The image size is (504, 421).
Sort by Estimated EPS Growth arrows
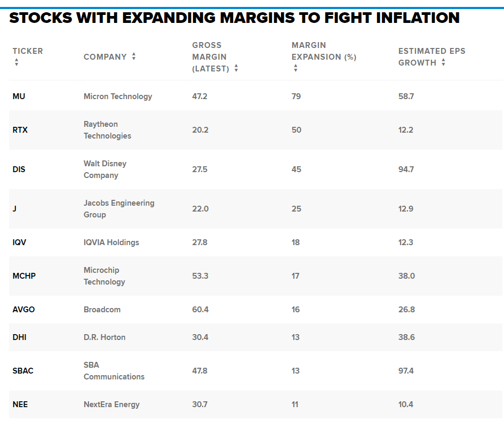[x=443, y=62]
